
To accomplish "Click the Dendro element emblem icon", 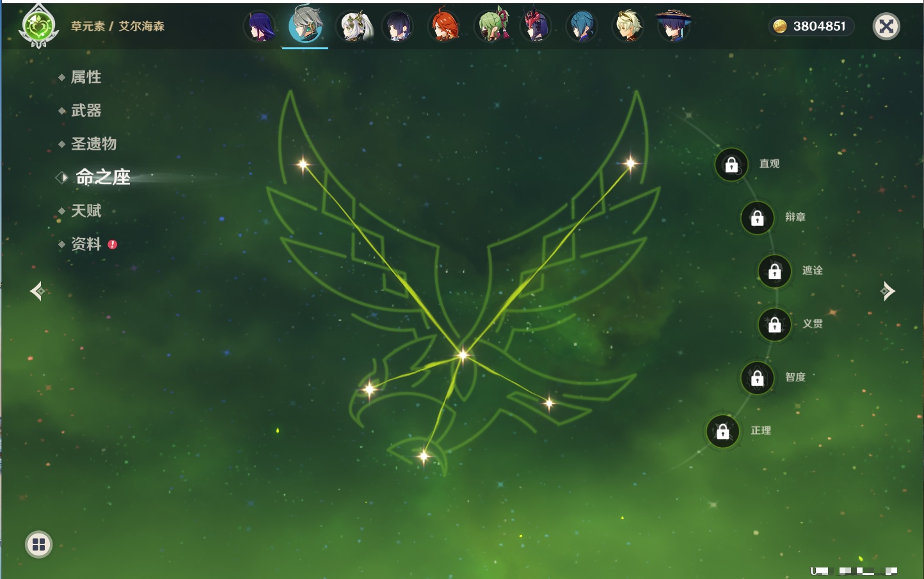I will point(38,26).
